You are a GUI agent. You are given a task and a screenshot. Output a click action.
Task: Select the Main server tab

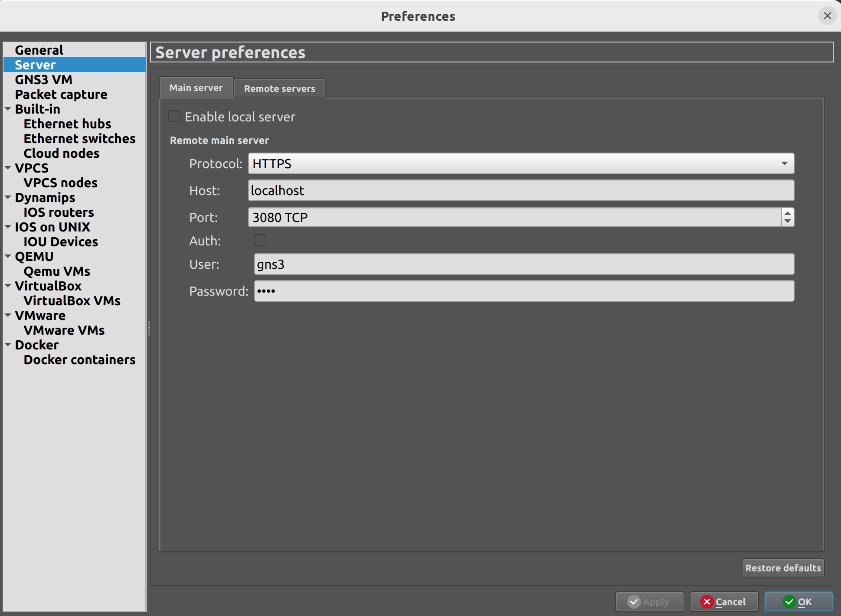click(196, 88)
